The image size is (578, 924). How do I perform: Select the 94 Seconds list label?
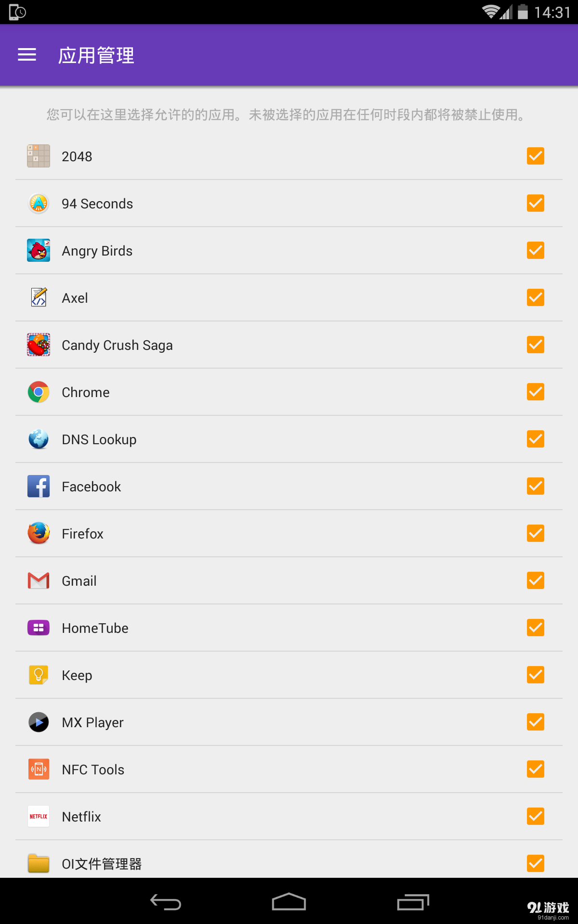point(97,204)
